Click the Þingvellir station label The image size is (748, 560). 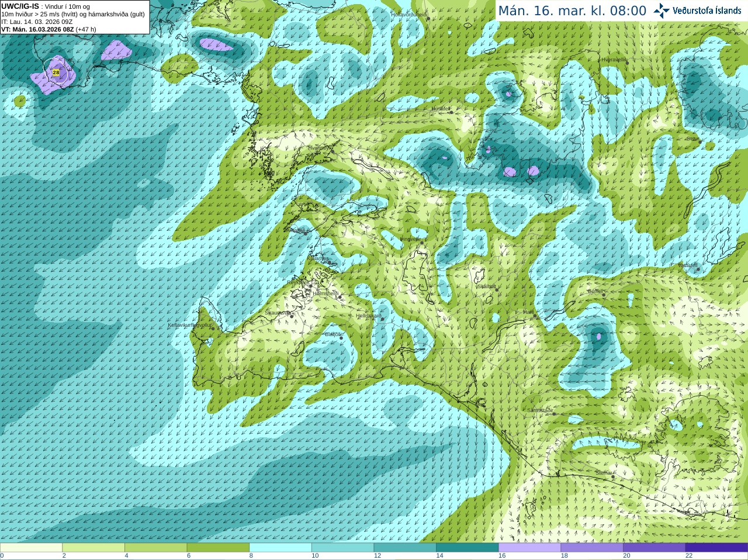point(410,239)
